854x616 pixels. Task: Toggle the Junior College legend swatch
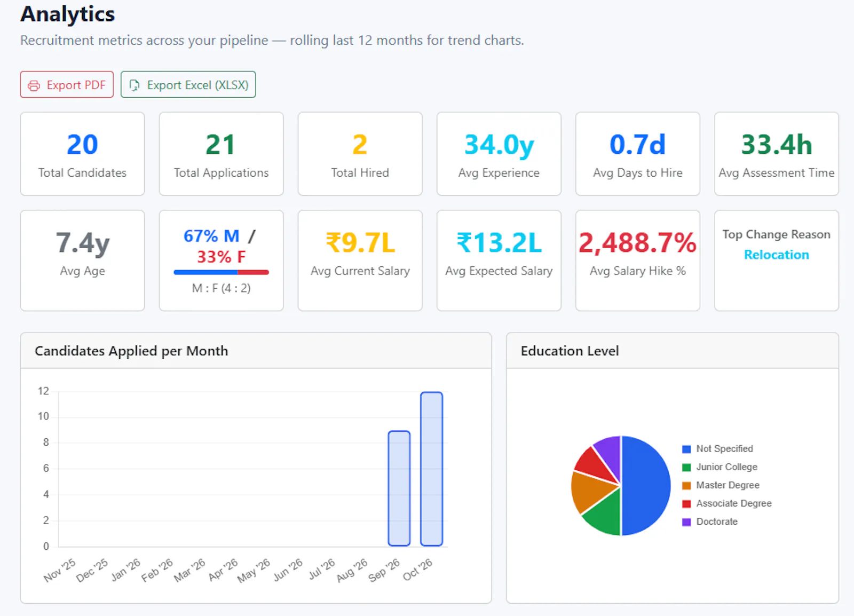(686, 467)
